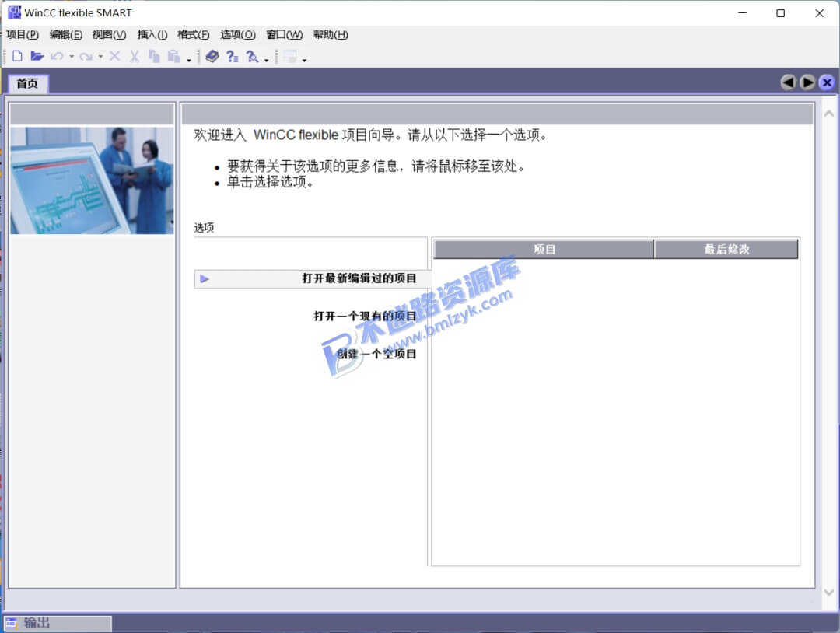The height and width of the screenshot is (633, 840).
Task: Open the 输出 panel tab
Action: (x=58, y=623)
